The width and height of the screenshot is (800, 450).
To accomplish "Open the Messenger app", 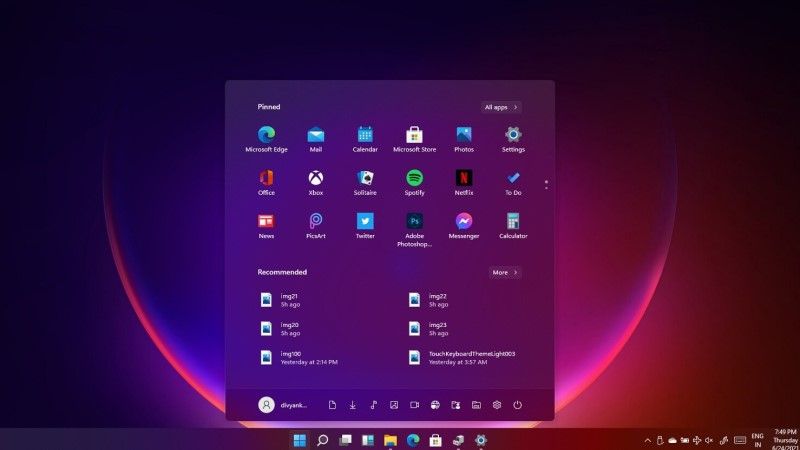I will pos(464,226).
